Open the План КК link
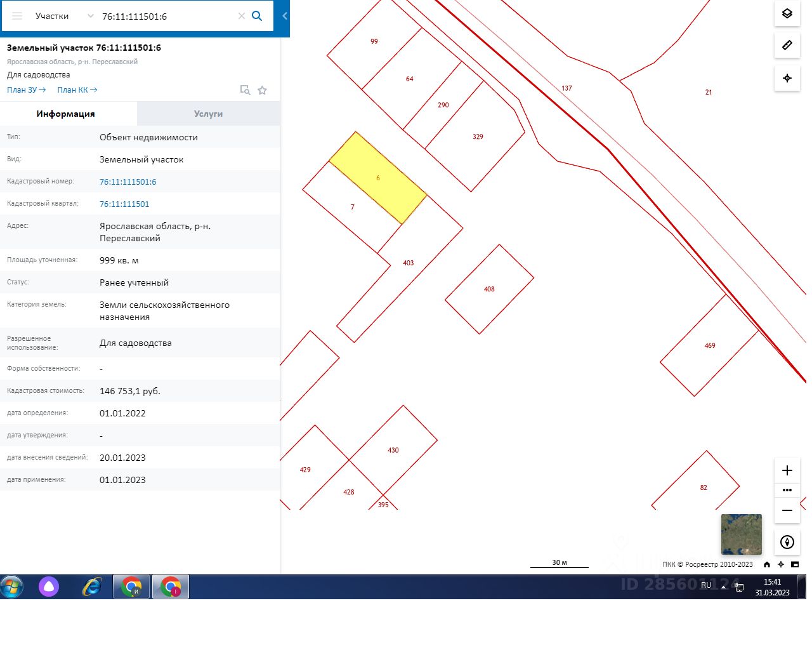Screen dimensions: 812x650 (x=77, y=90)
